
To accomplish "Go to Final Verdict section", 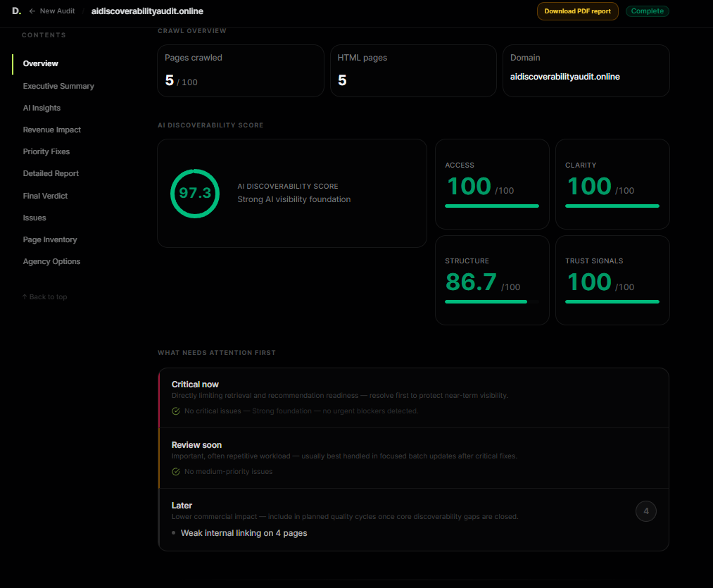I will point(46,196).
